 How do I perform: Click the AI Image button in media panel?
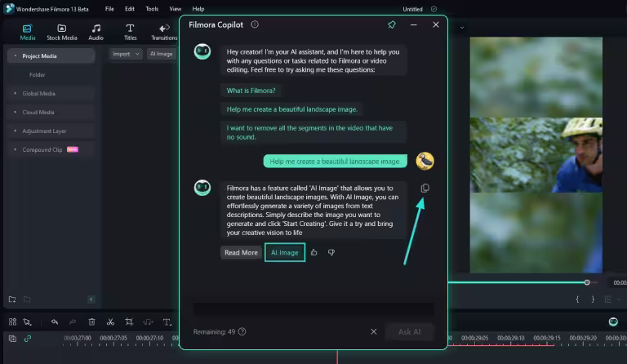pos(161,54)
